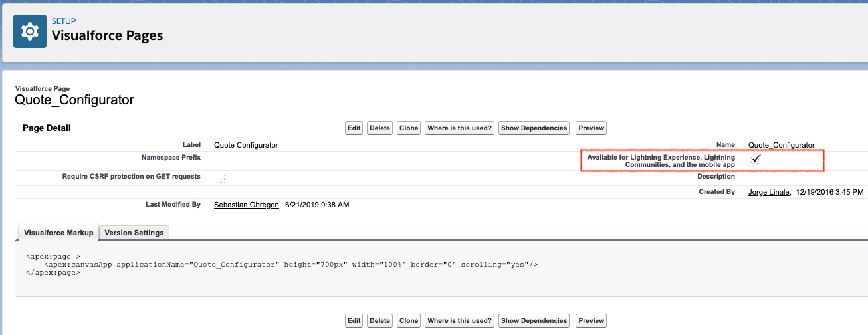Click the Page Detail section heading

pos(47,128)
